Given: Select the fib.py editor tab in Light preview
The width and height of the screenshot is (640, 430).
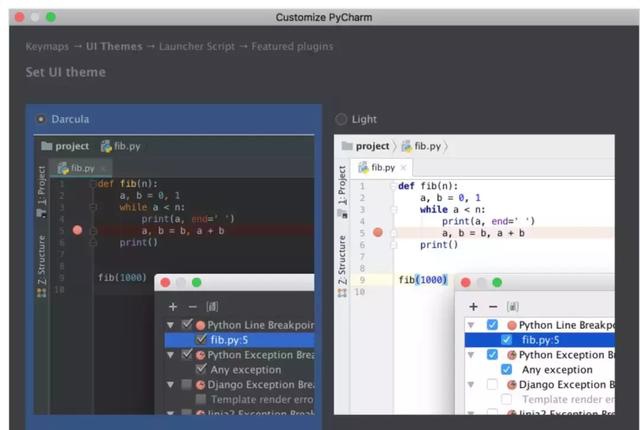Looking at the screenshot, I should tap(381, 168).
